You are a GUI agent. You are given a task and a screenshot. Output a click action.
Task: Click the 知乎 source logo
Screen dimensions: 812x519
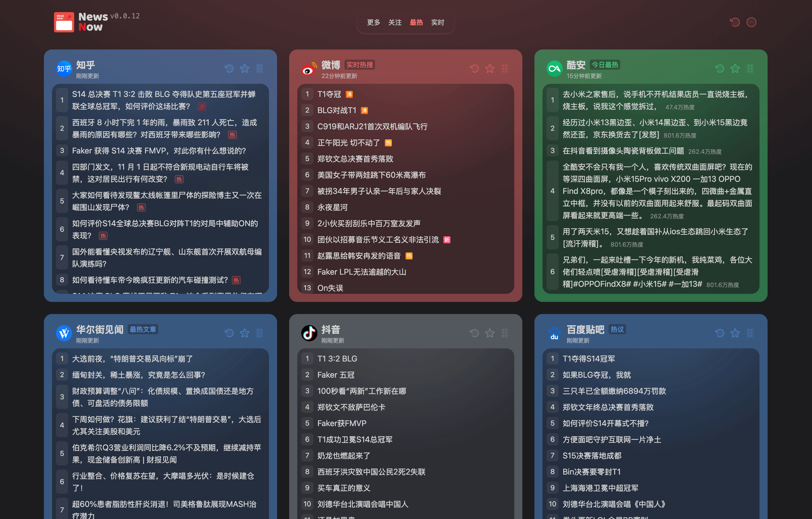tap(64, 68)
